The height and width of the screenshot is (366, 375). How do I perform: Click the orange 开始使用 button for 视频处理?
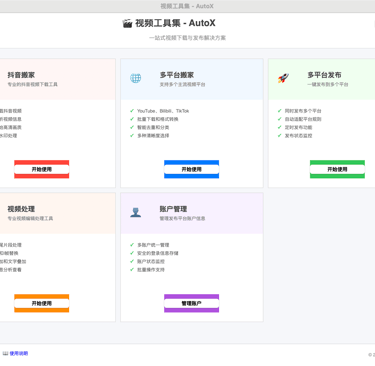tap(42, 303)
